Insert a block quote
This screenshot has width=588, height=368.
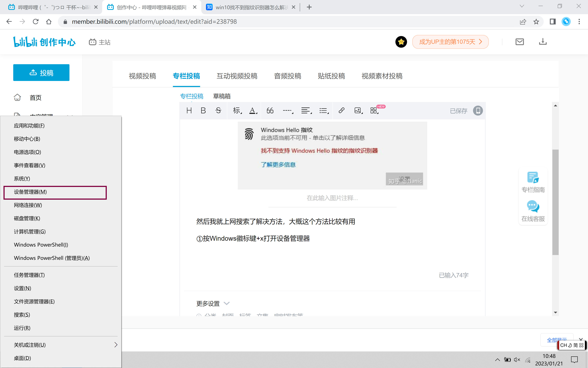coord(270,111)
